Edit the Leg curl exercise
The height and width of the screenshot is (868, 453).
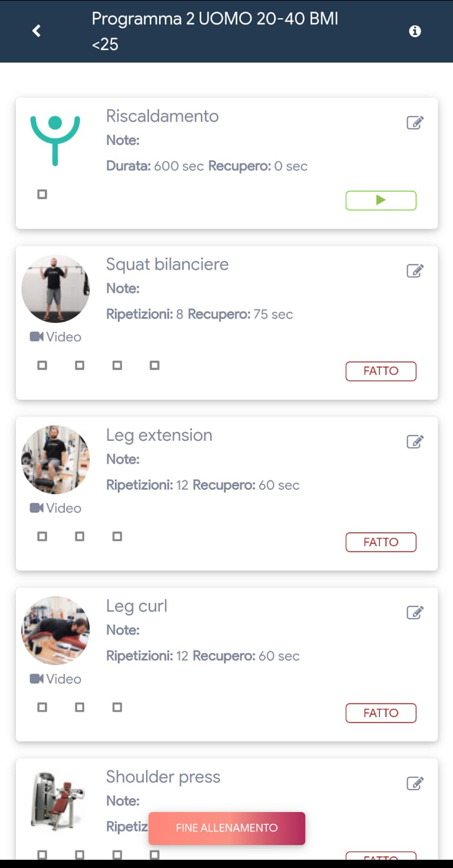tap(415, 612)
